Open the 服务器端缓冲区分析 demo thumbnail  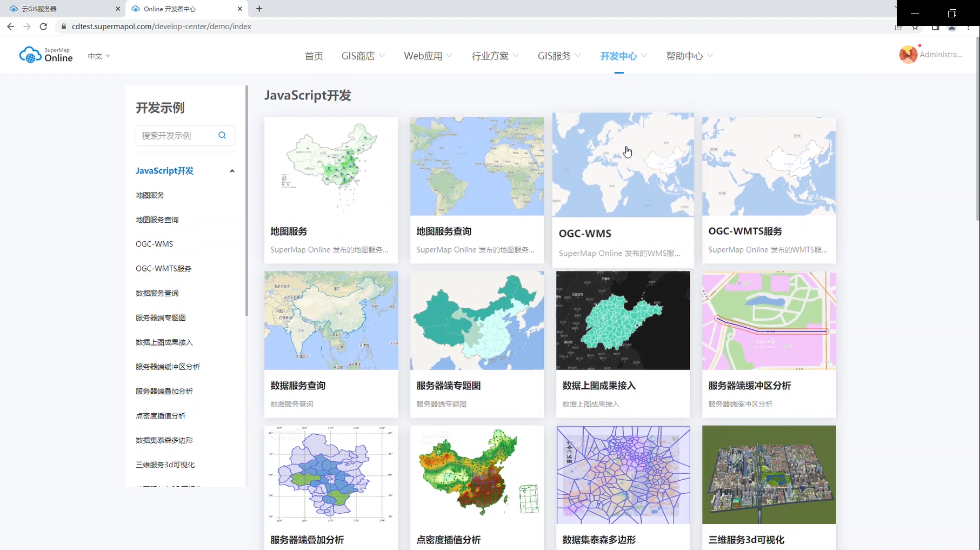pyautogui.click(x=769, y=321)
